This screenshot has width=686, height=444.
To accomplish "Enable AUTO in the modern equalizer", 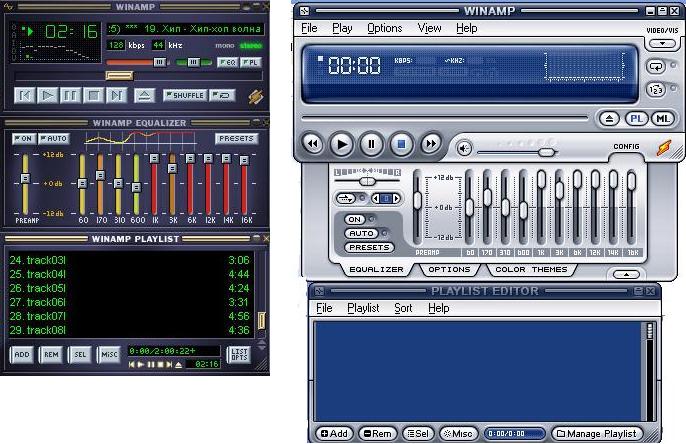I will [360, 233].
